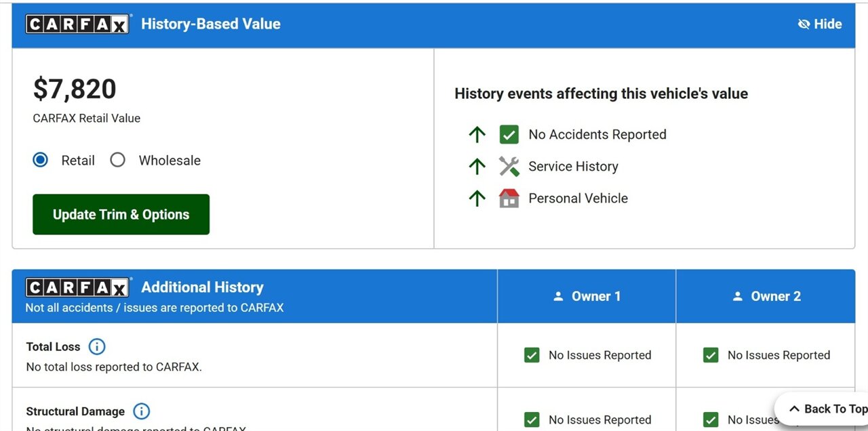Click the Total Loss info icon
Image resolution: width=868 pixels, height=431 pixels.
coord(97,347)
